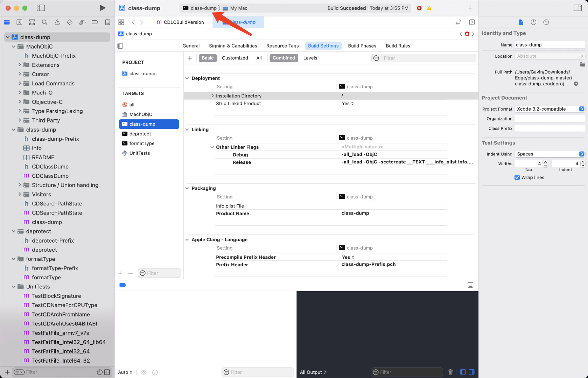The image size is (588, 378).
Task: Open the symbol navigator
Action: coord(32,22)
